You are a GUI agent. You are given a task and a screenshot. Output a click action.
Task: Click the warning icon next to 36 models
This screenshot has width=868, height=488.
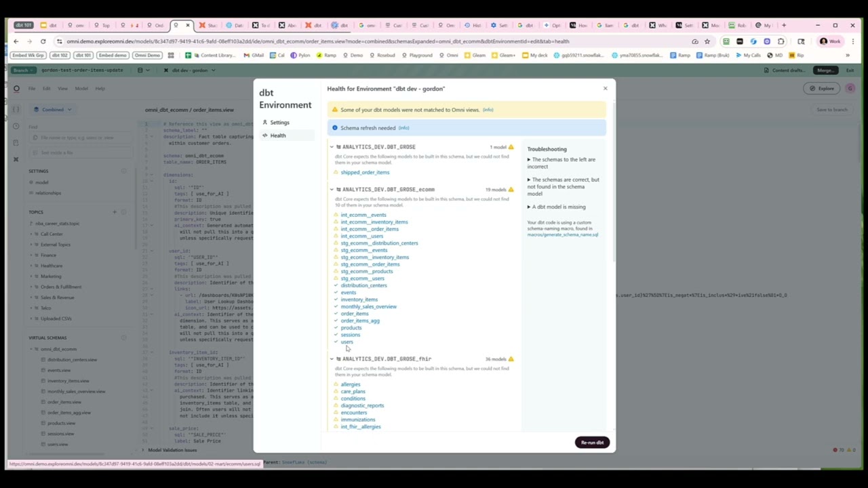(x=511, y=359)
